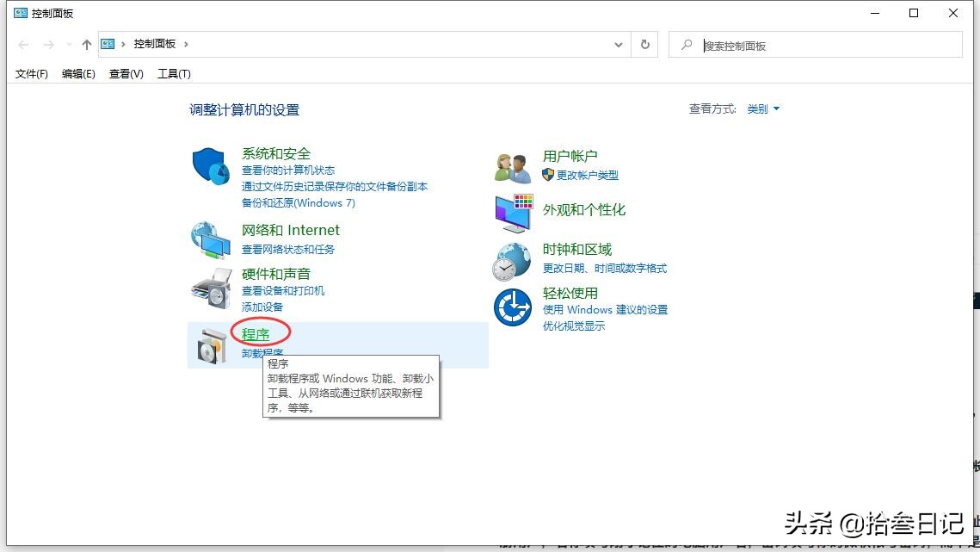Image resolution: width=980 pixels, height=552 pixels.
Task: Open the 查看(V) menu
Action: point(126,73)
